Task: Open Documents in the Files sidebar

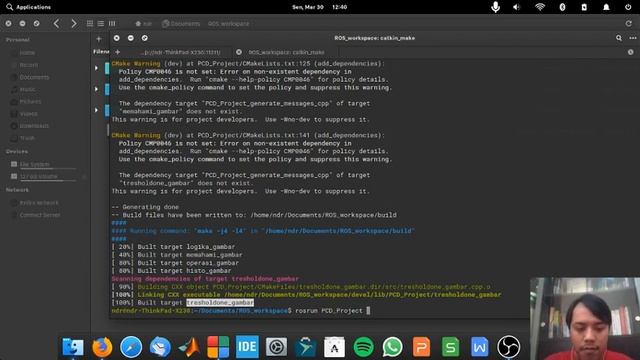Action: pyautogui.click(x=34, y=77)
